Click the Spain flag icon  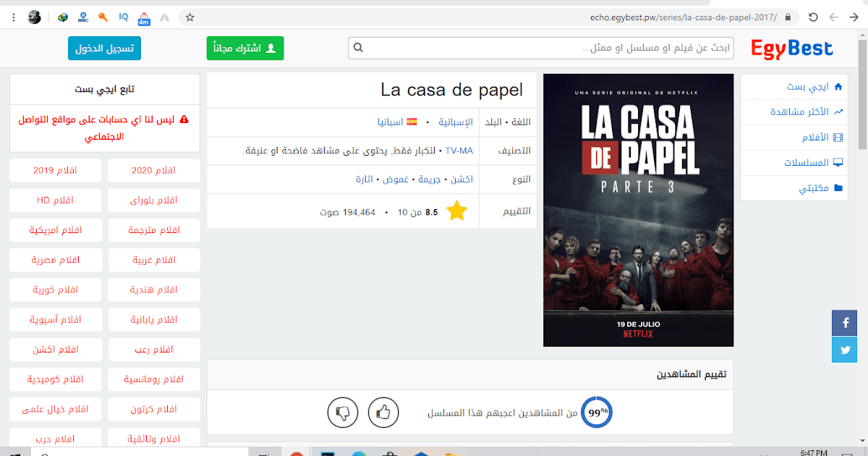click(x=412, y=122)
